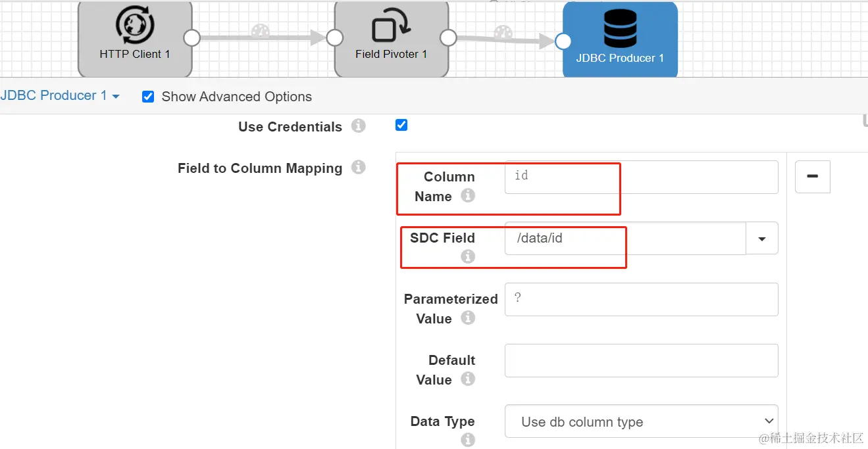Click info icon beside Field to Column Mapping
The height and width of the screenshot is (449, 868).
358,168
